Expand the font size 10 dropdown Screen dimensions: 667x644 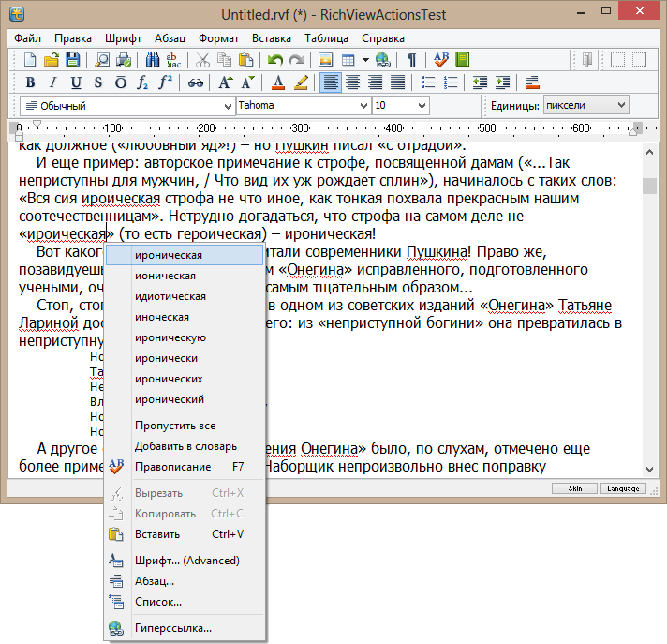click(x=422, y=106)
